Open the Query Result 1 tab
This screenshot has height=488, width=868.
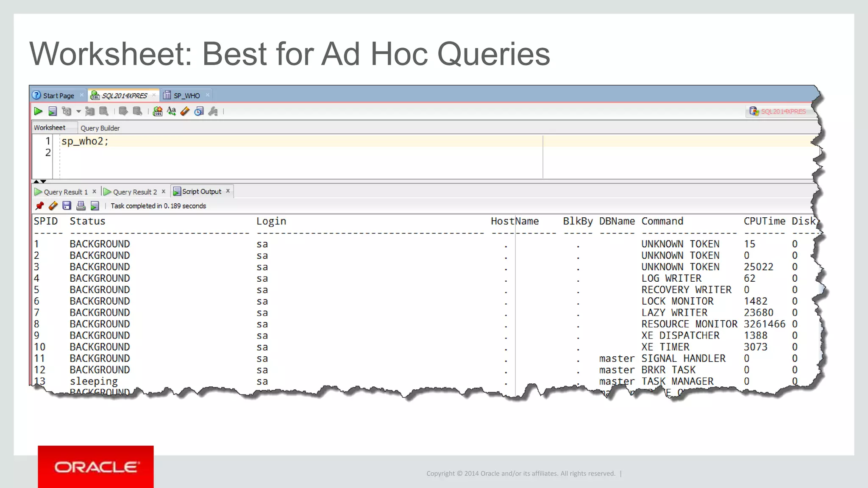66,192
